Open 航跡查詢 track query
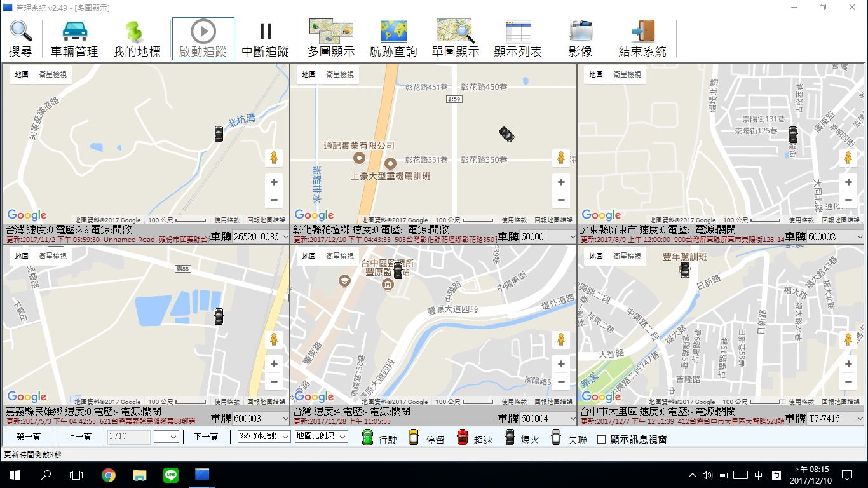The width and height of the screenshot is (868, 488). point(393,38)
